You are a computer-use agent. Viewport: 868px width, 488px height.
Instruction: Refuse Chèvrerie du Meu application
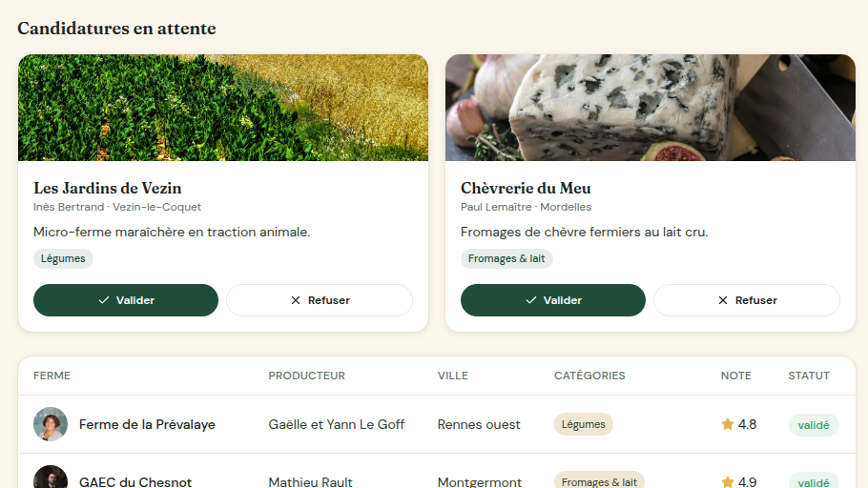(x=747, y=300)
